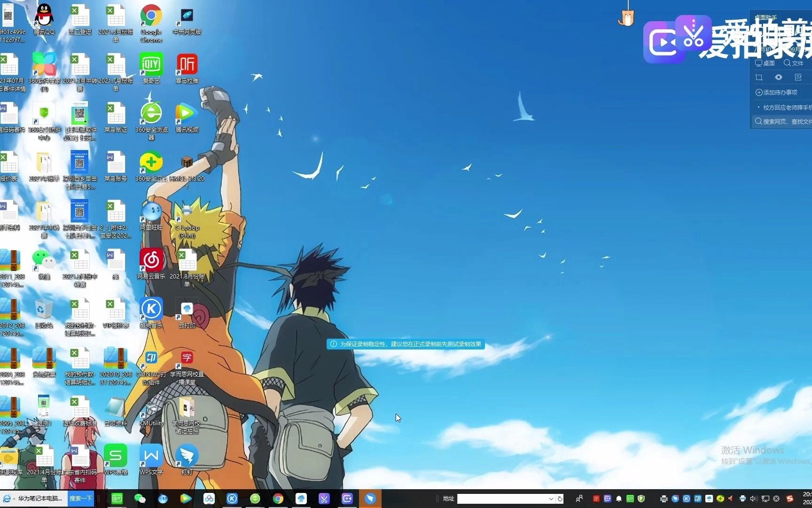812x508 pixels.
Task: Click the blue 阿里旺旺 taskbar icon
Action: (x=163, y=499)
